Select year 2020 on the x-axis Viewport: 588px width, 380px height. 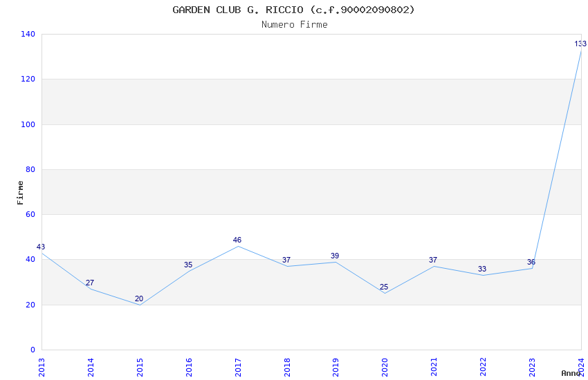[x=385, y=368]
